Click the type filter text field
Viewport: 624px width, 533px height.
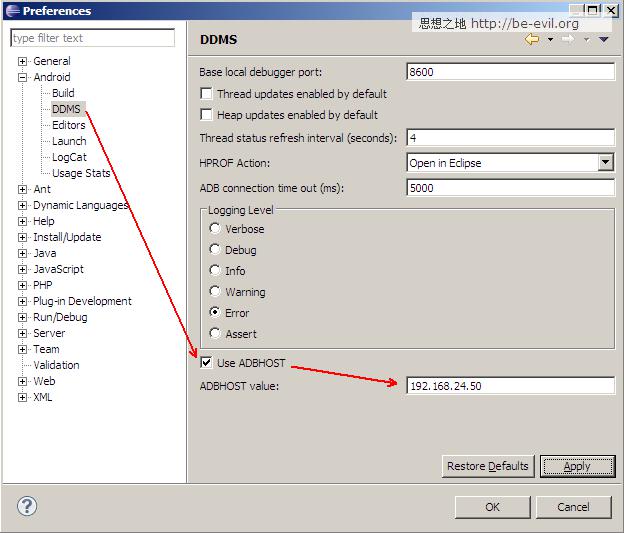pyautogui.click(x=92, y=38)
